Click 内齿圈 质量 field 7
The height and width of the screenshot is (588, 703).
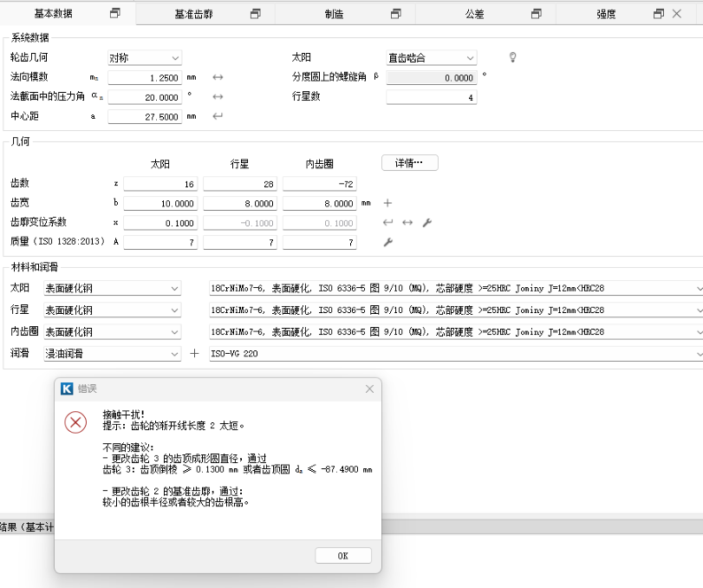[x=320, y=242]
